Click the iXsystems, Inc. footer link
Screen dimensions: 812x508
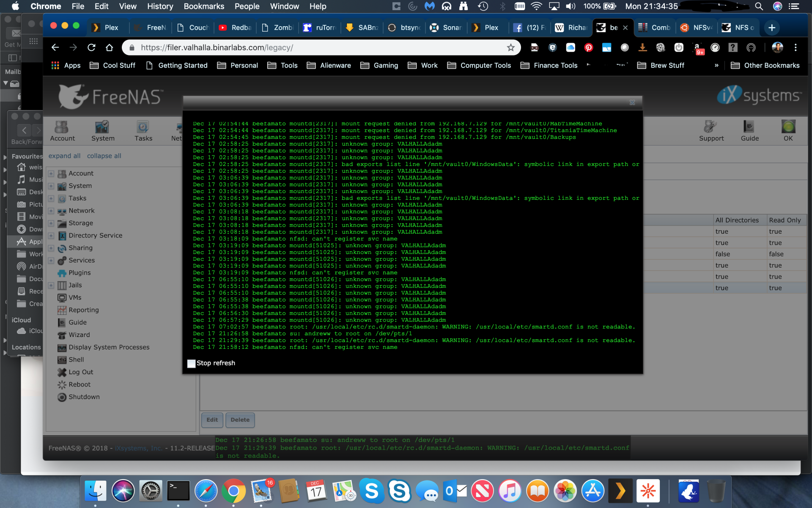[x=139, y=448]
